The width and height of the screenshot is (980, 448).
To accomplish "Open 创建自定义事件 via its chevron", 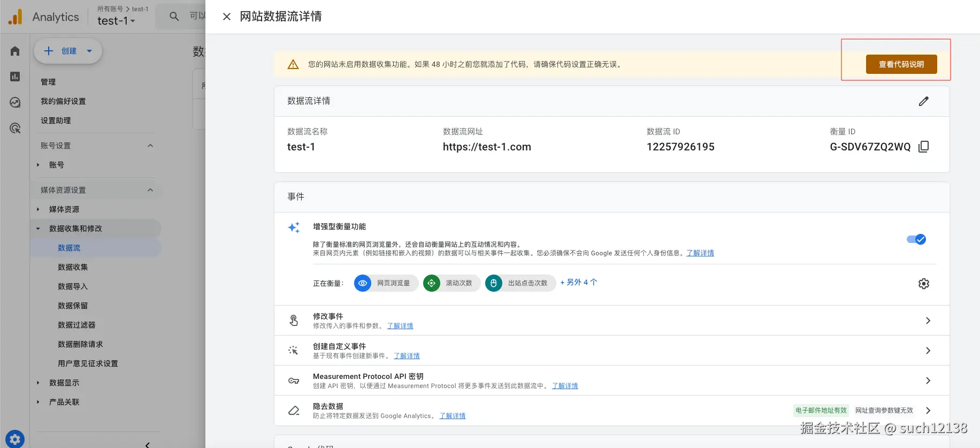I will [928, 351].
